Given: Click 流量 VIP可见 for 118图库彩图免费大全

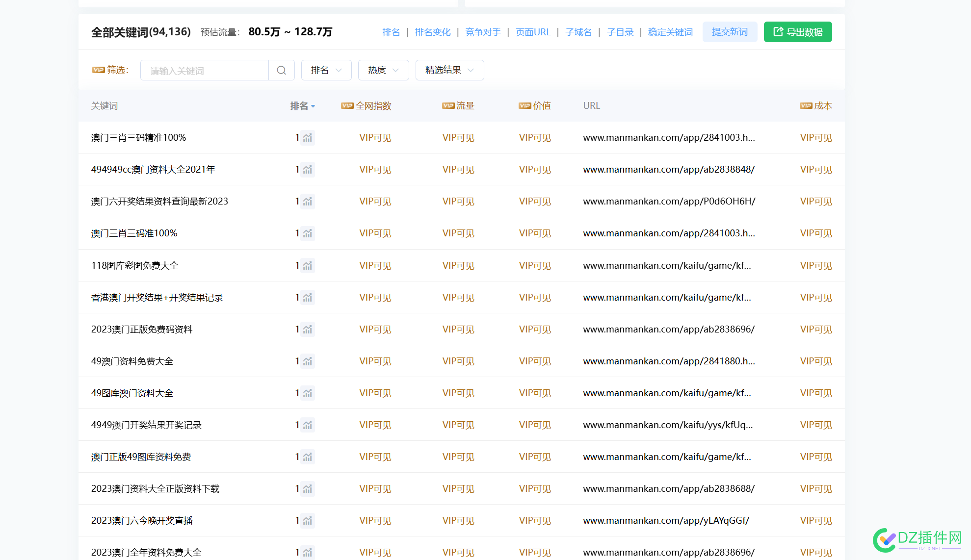Looking at the screenshot, I should coord(458,266).
